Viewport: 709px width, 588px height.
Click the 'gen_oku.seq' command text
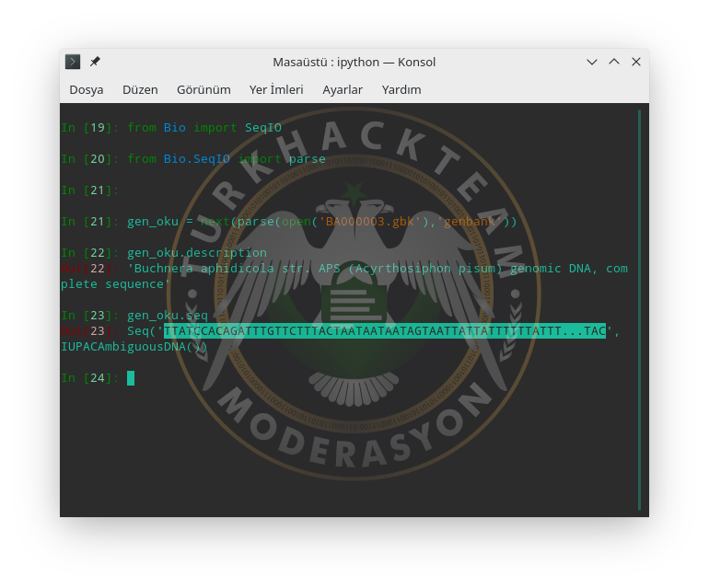168,315
